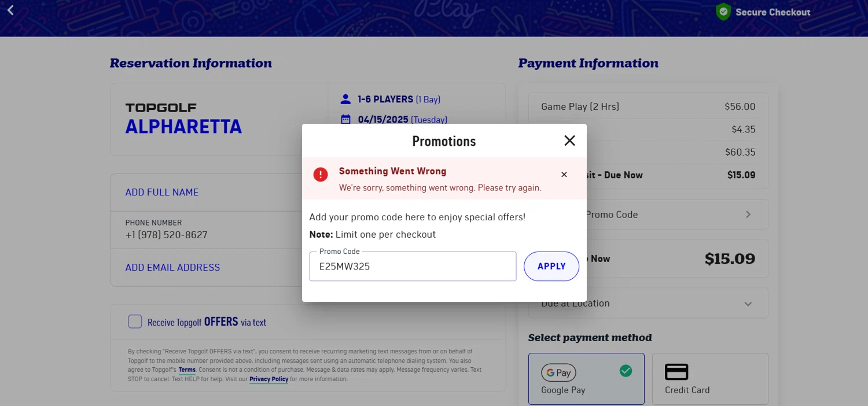868x406 pixels.
Task: Click the players person icon
Action: coord(345,99)
